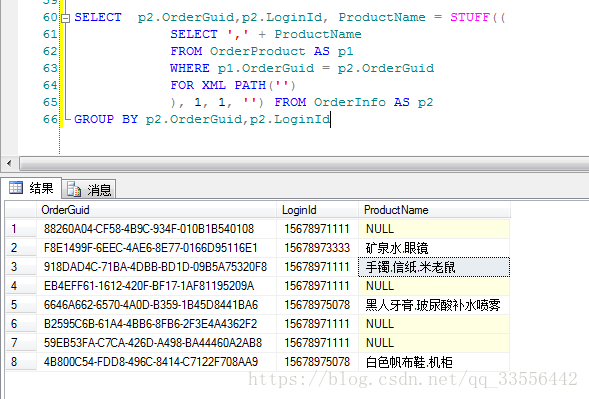The image size is (589, 399).
Task: Select results row header 5
Action: coord(21,305)
